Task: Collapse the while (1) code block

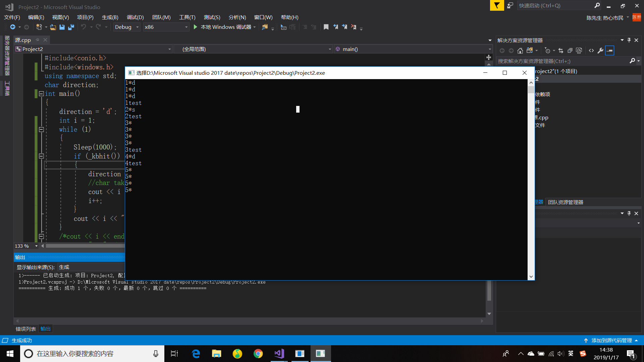Action: click(41, 130)
